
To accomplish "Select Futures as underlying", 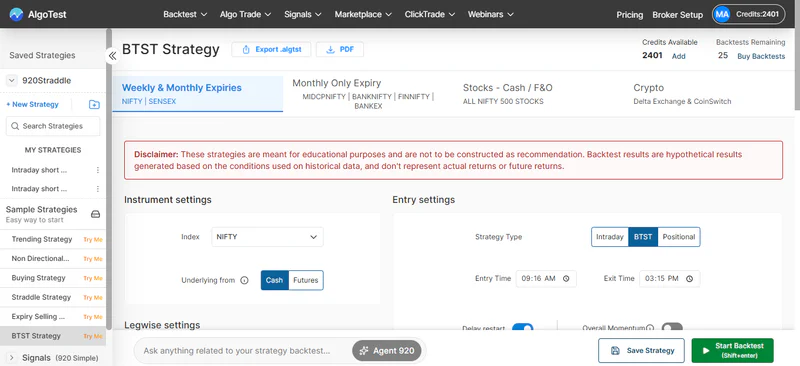I will pyautogui.click(x=306, y=280).
